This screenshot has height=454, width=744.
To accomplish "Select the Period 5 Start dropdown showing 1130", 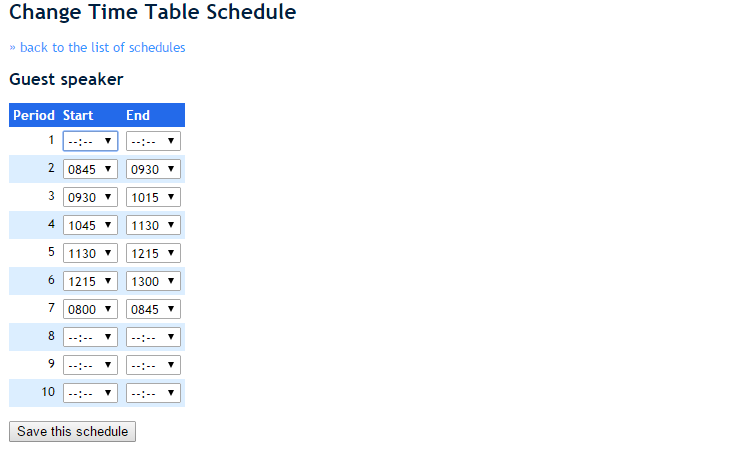I will point(90,253).
